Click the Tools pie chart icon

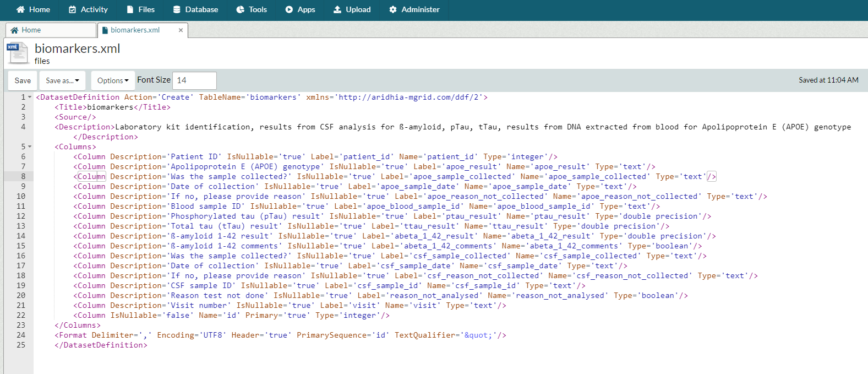pyautogui.click(x=240, y=9)
